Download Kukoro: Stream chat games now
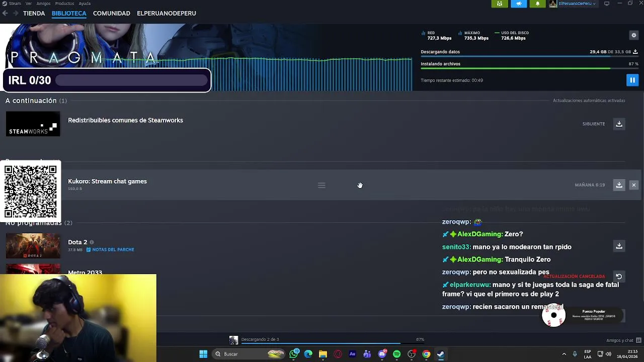Image resolution: width=644 pixels, height=362 pixels. pos(619,185)
